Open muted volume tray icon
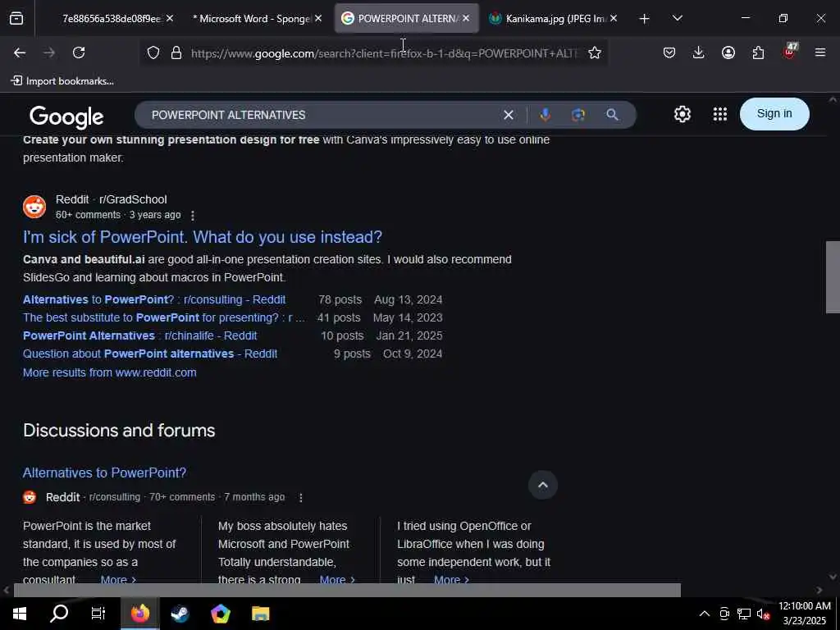This screenshot has height=630, width=840. (x=764, y=614)
